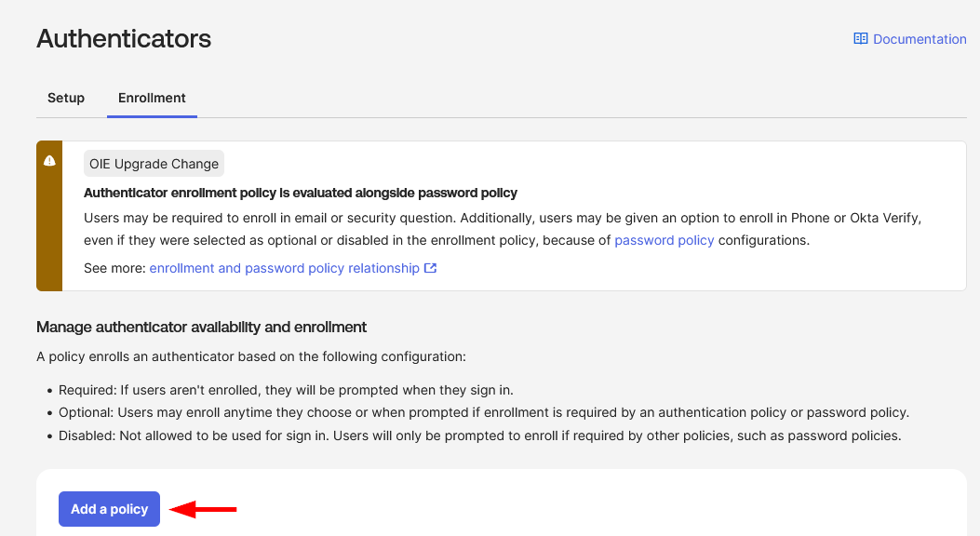Open enrollment and password policy relationship link

[284, 268]
